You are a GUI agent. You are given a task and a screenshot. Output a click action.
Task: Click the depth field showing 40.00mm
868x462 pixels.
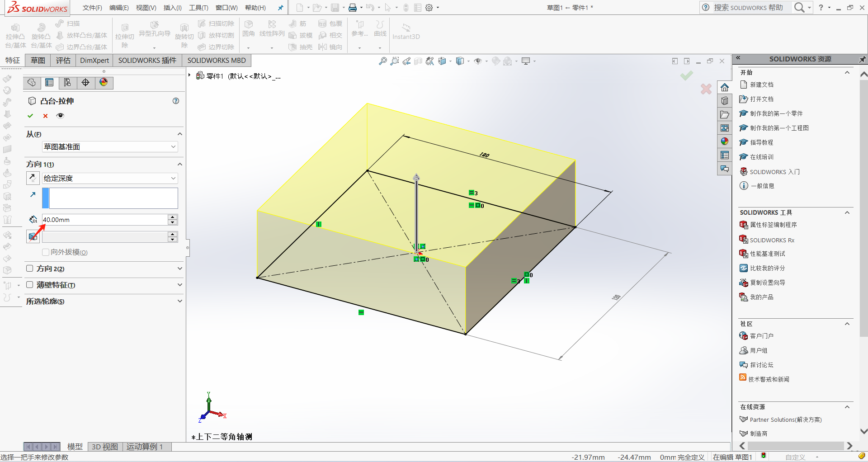104,220
